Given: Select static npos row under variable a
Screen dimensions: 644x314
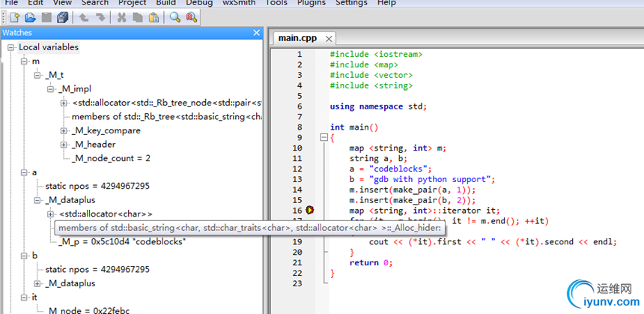Looking at the screenshot, I should (x=97, y=186).
